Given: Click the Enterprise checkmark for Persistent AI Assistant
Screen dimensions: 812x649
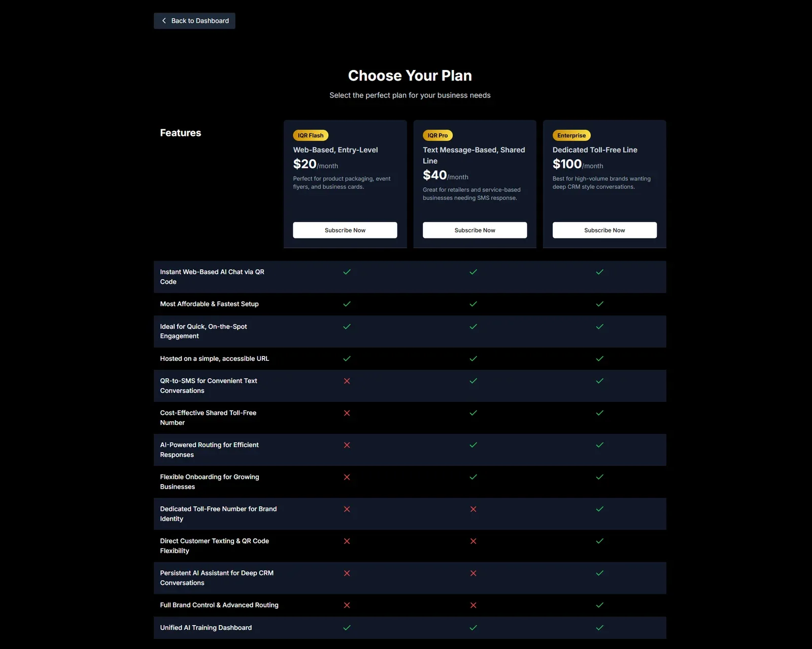Looking at the screenshot, I should click(599, 573).
